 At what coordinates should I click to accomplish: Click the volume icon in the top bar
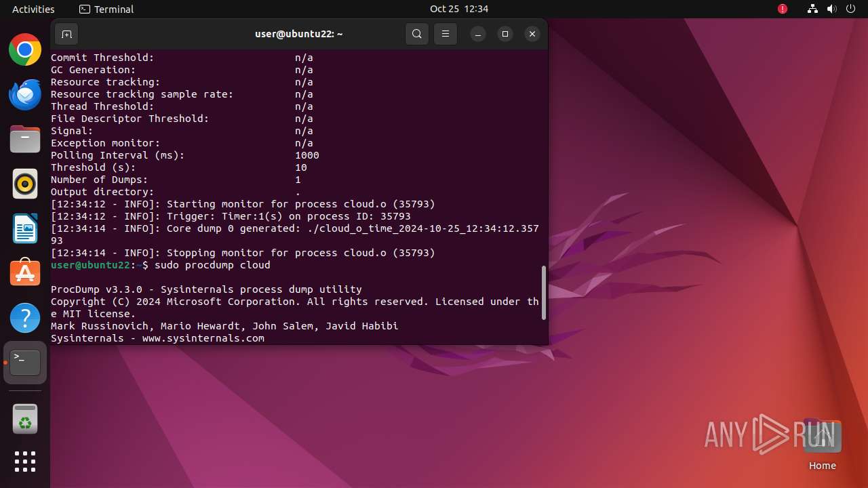point(831,9)
